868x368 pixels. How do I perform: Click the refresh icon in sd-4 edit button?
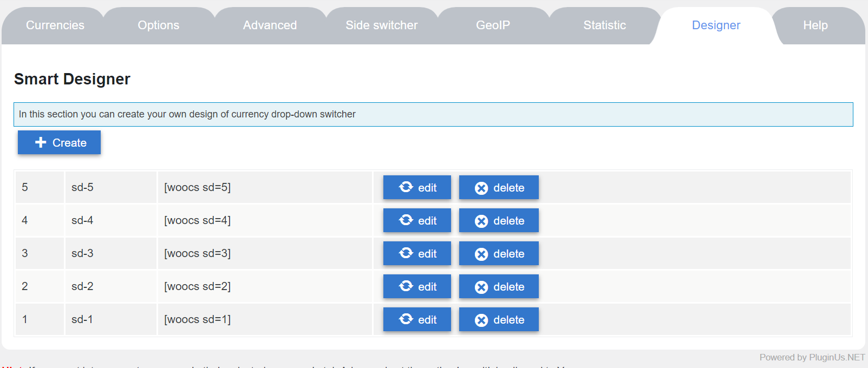click(406, 220)
